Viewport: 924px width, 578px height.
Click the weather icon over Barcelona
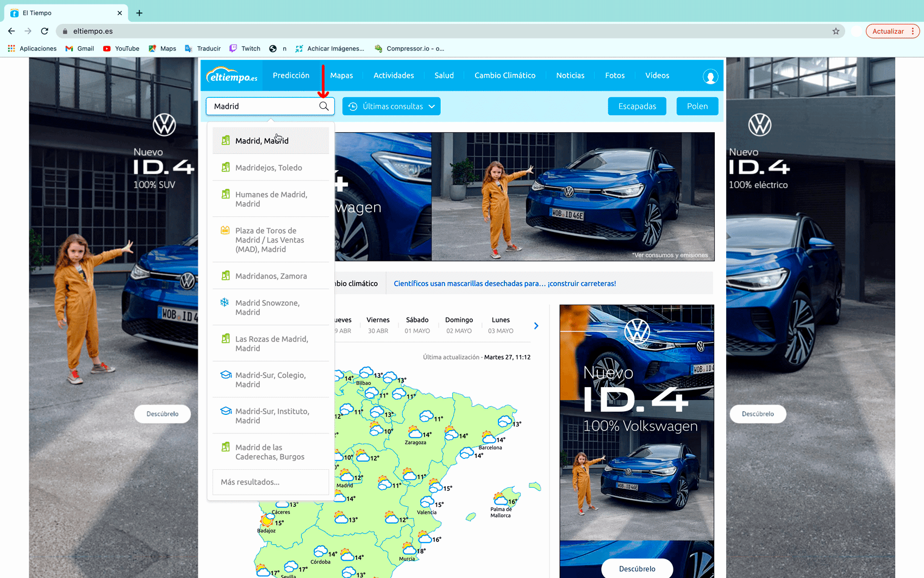click(489, 437)
